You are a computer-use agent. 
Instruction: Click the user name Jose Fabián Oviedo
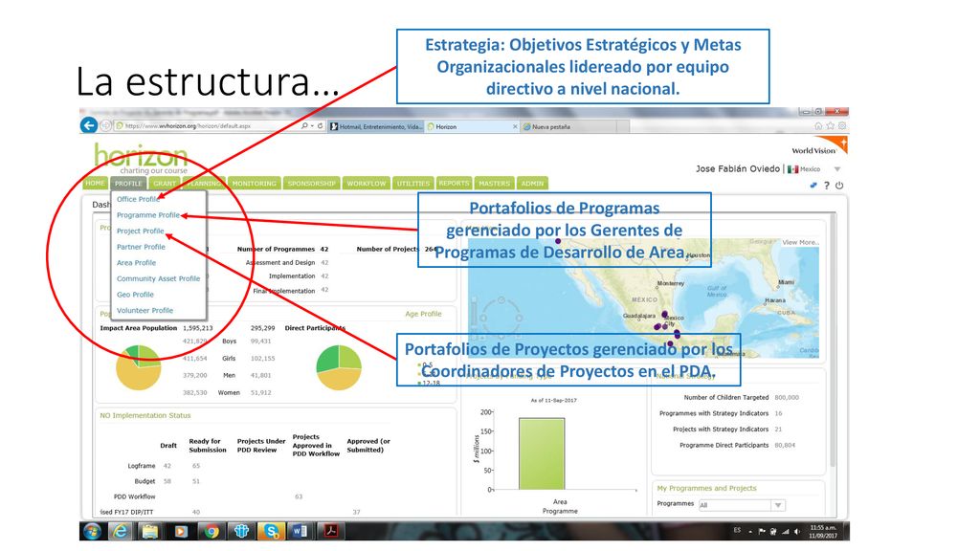738,168
